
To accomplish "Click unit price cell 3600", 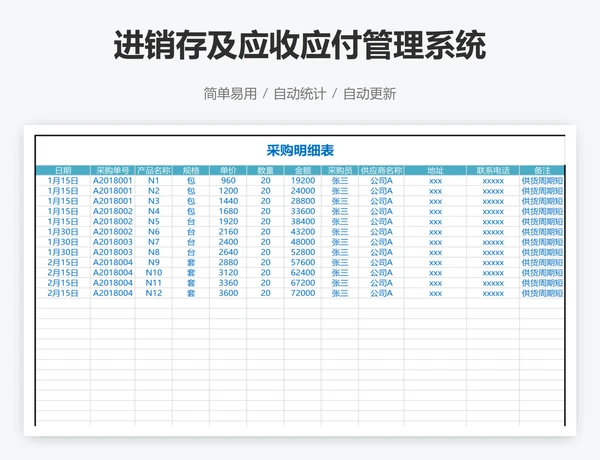I will coord(229,293).
